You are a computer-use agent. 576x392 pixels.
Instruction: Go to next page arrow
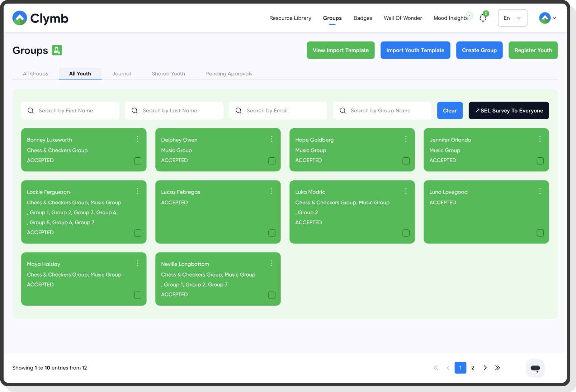[x=485, y=368]
